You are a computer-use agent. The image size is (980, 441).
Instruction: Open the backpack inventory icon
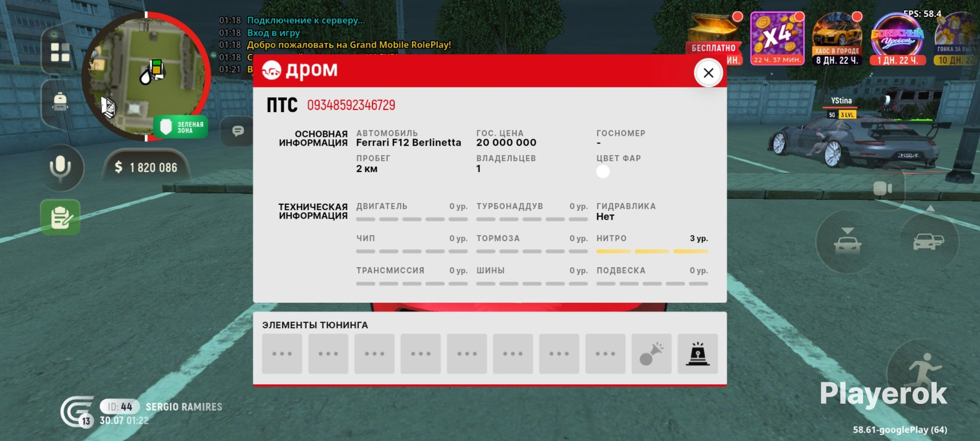pos(60,101)
